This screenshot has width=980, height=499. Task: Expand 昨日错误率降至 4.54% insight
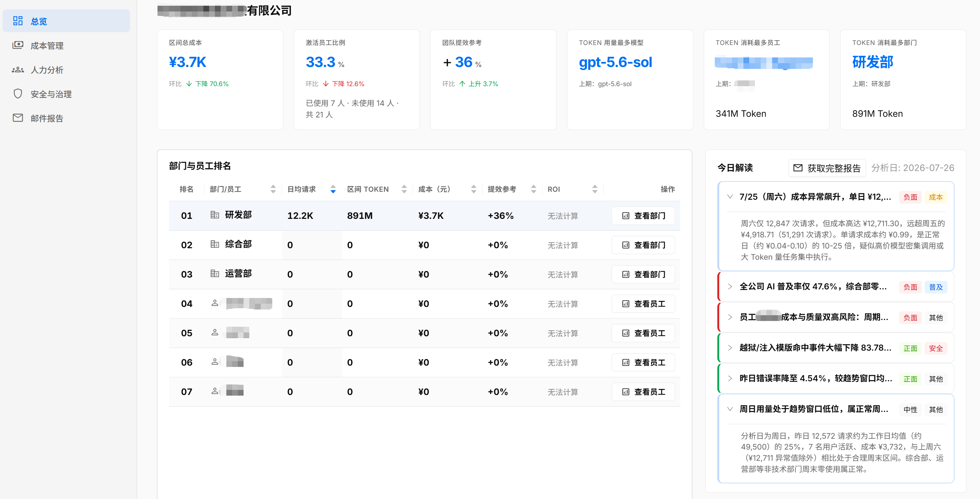point(730,378)
